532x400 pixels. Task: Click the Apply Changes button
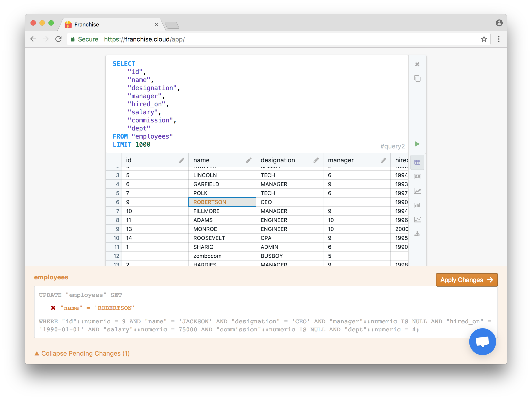467,280
